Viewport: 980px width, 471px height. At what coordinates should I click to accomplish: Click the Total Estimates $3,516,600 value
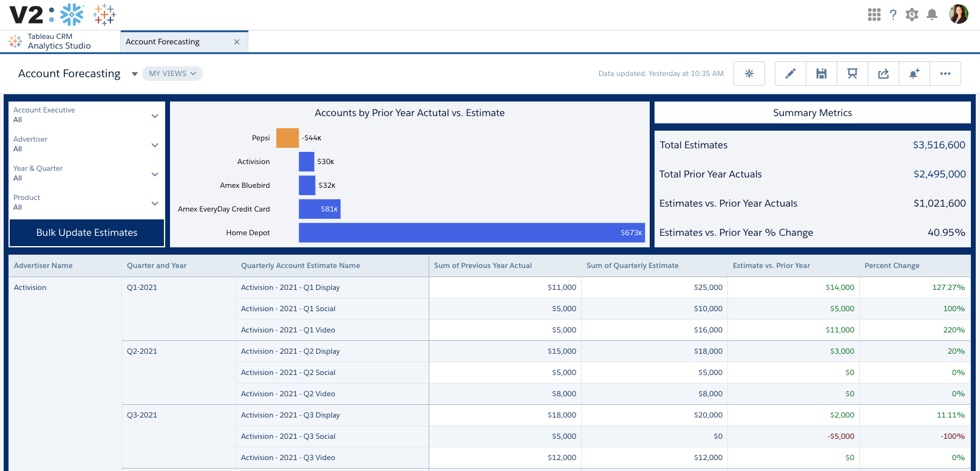point(939,145)
